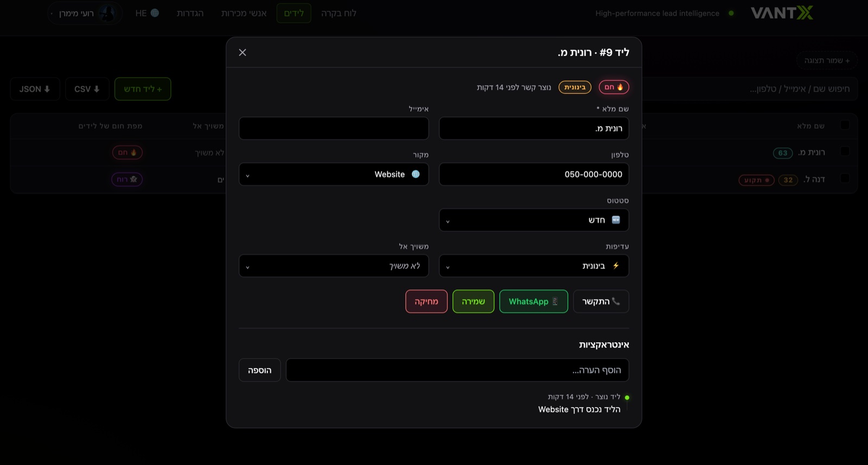The height and width of the screenshot is (465, 868).
Task: Toggle the select-all checkbox in the table header
Action: click(x=845, y=125)
